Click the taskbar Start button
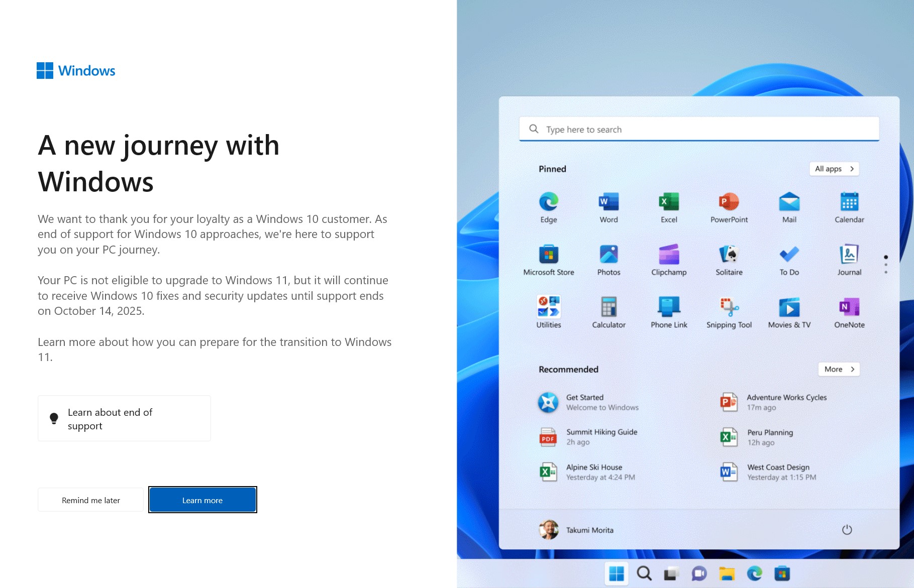The width and height of the screenshot is (914, 588). 616,573
